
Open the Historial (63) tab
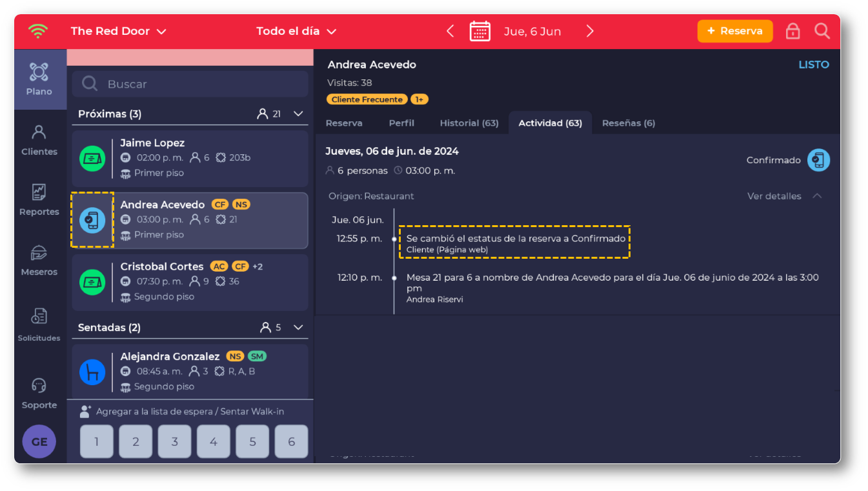[469, 123]
